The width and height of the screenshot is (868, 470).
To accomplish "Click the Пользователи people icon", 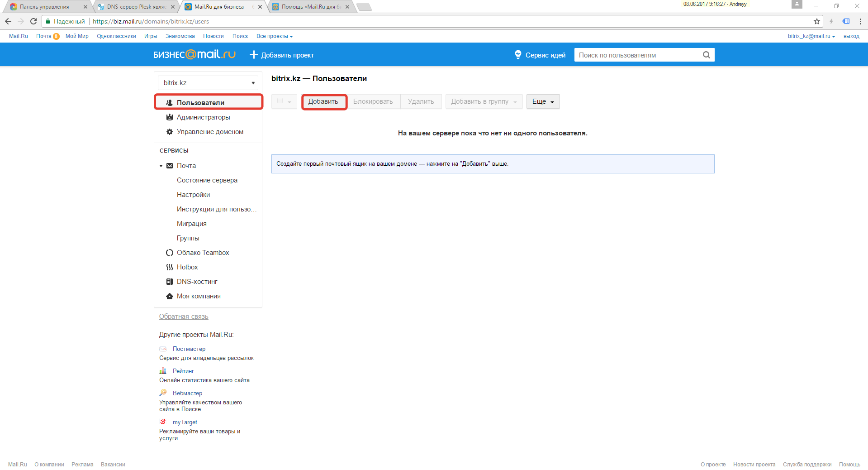I will point(169,103).
